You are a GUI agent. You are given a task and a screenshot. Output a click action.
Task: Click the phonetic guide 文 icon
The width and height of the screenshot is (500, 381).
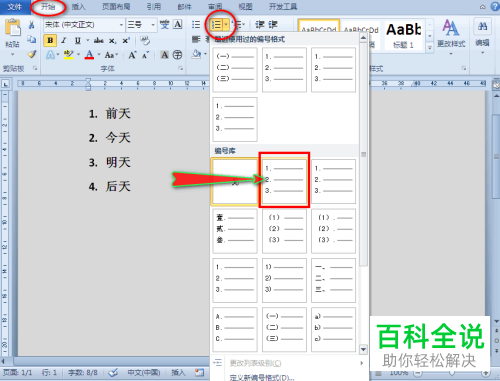pos(165,24)
